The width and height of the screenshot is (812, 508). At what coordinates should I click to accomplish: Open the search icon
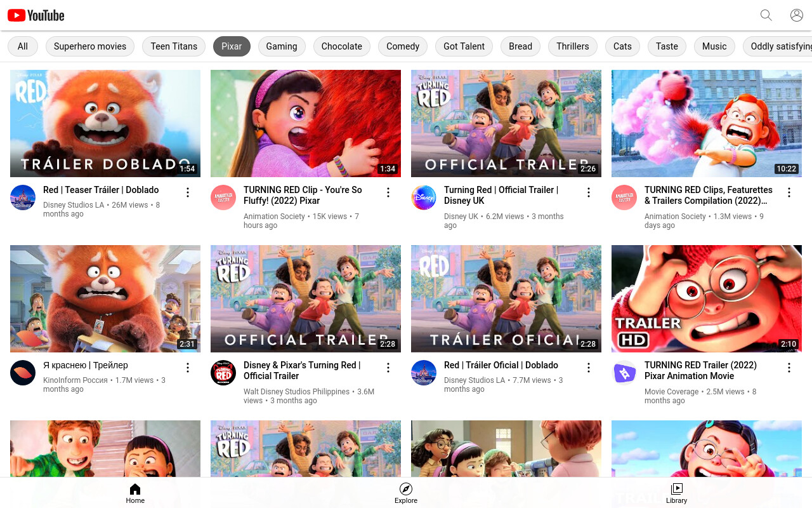click(766, 15)
